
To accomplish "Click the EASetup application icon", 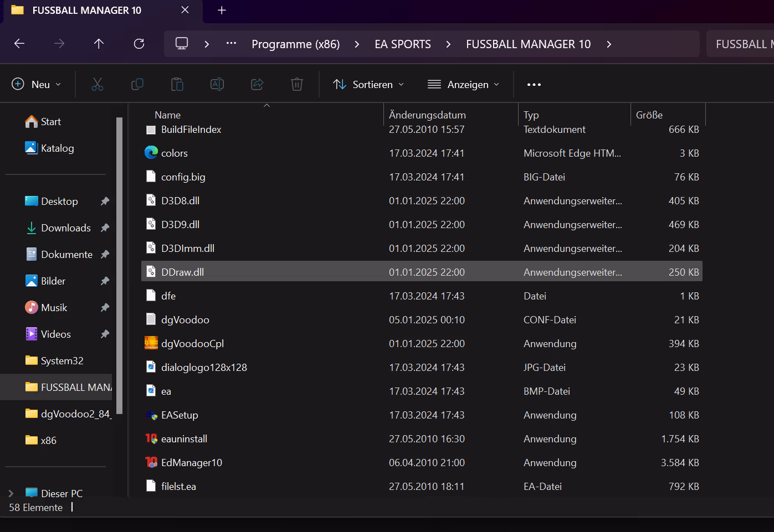I will (151, 415).
